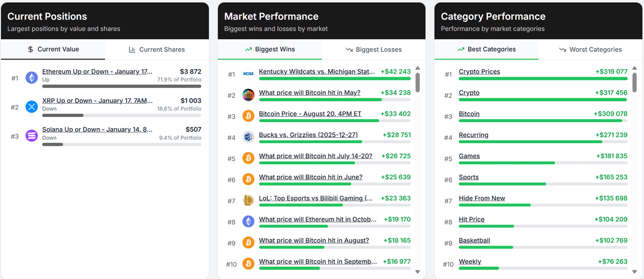Viewport: 644px width, 279px height.
Task: Open What price will Bitcoin hit in June
Action: click(x=311, y=177)
